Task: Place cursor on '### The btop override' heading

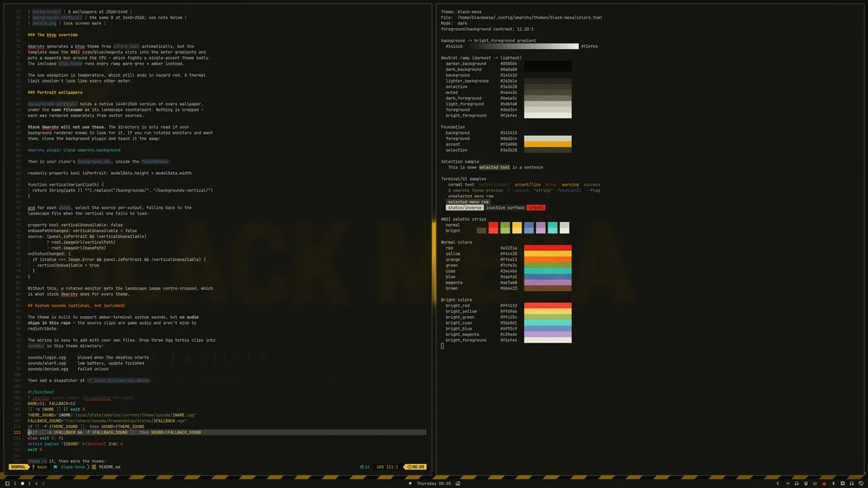Action: (52, 34)
